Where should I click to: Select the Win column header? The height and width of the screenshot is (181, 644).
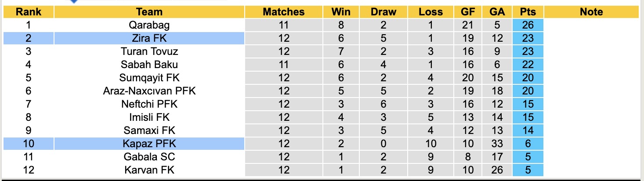(341, 12)
